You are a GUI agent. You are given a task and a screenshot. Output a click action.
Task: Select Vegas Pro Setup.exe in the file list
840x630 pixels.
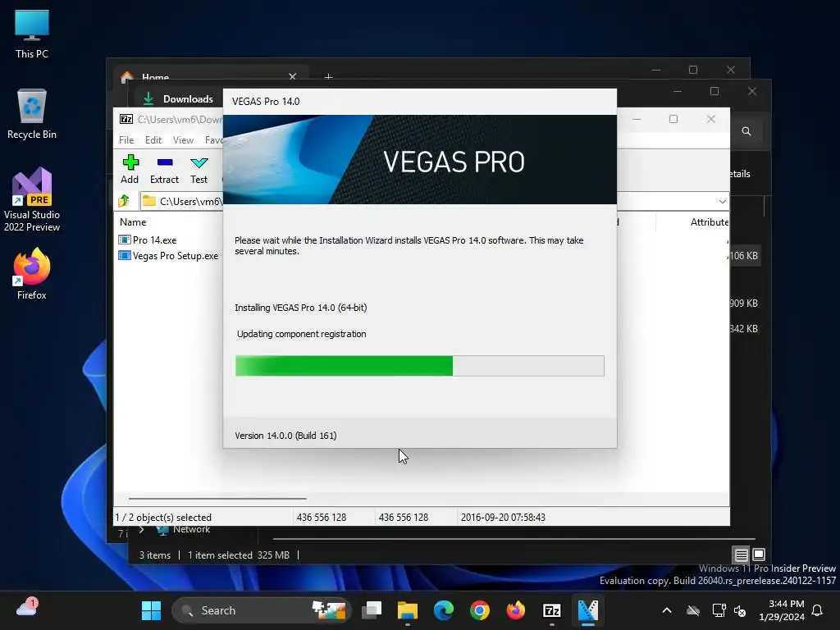tap(168, 256)
